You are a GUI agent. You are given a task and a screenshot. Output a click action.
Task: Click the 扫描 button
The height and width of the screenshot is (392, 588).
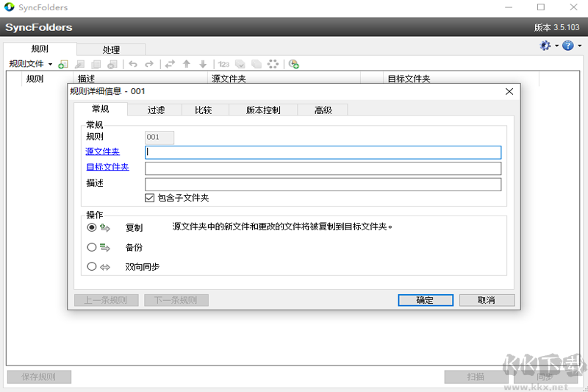tap(476, 377)
